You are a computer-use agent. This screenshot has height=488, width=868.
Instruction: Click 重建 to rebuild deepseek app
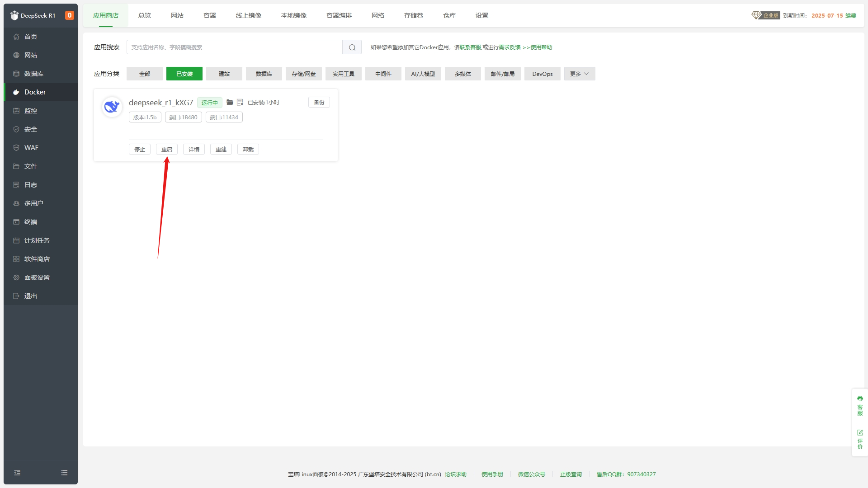[x=221, y=150]
